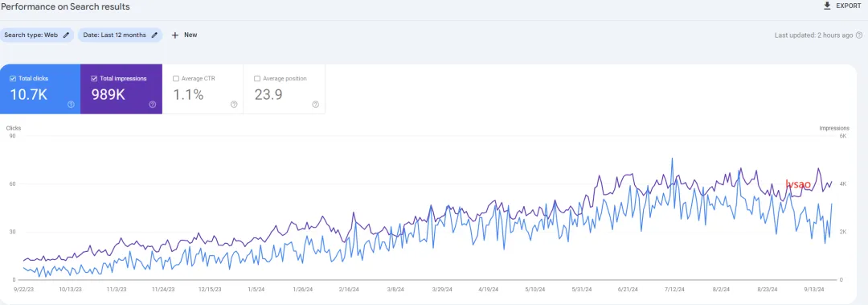Image resolution: width=868 pixels, height=305 pixels.
Task: Uncheck the Total clicks checkbox
Action: 13,79
